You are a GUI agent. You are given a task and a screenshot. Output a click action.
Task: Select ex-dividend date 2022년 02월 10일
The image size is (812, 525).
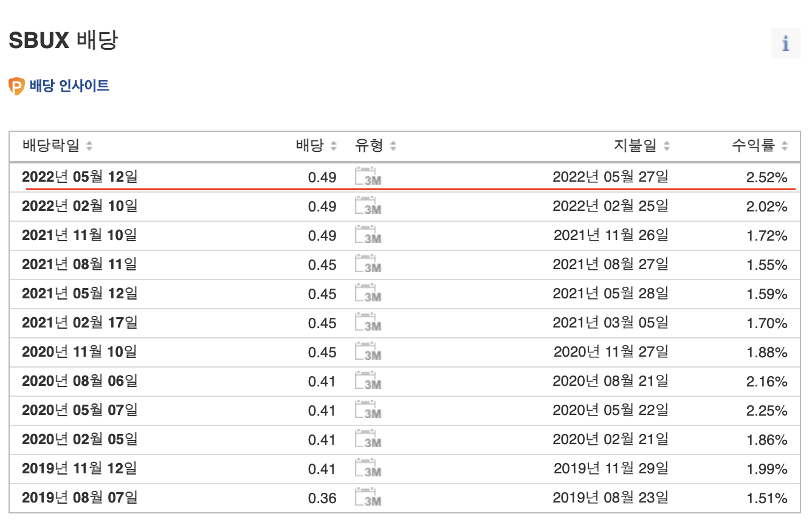point(80,206)
